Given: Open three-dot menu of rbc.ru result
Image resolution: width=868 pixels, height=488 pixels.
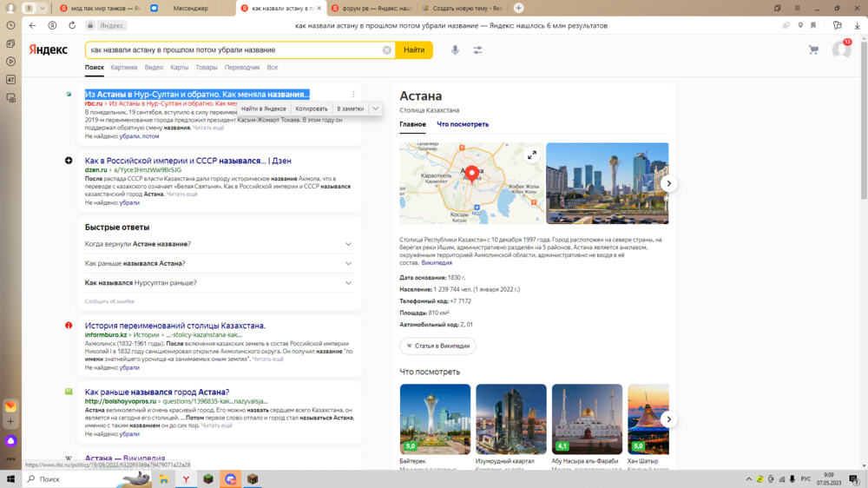Looking at the screenshot, I should [x=353, y=94].
